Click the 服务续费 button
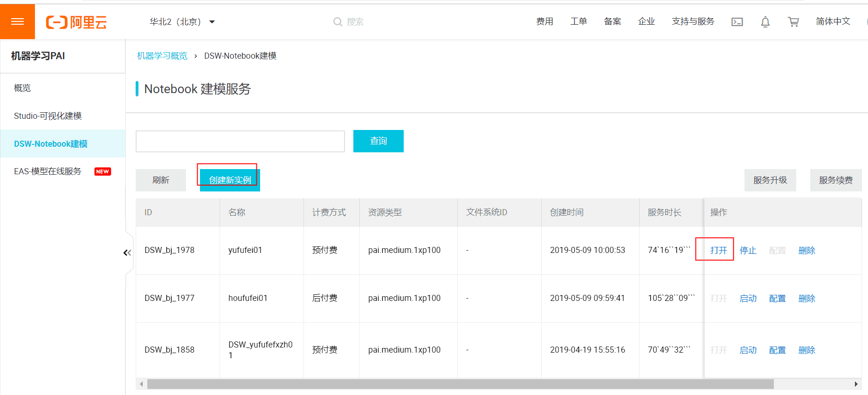Screen dimensions: 868x395 tap(836, 180)
